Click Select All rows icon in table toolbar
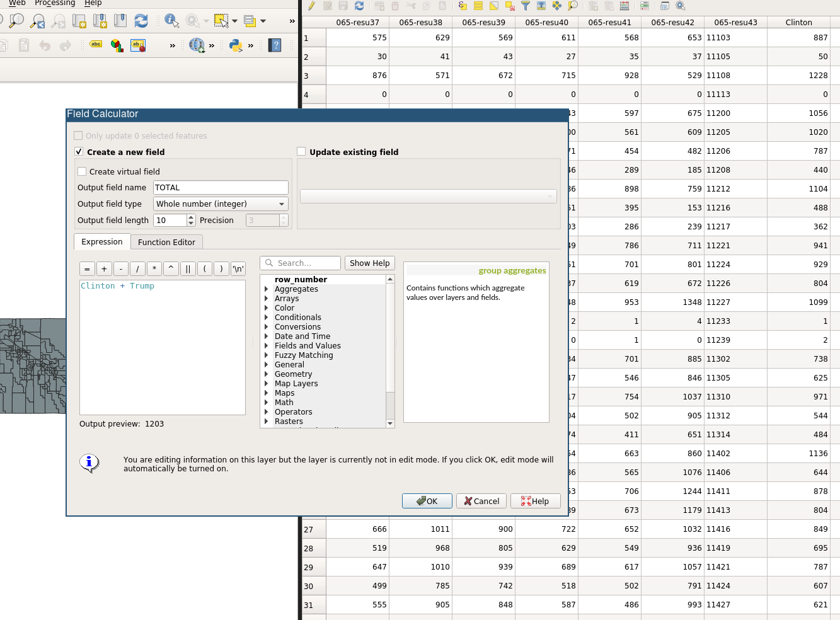The width and height of the screenshot is (840, 620). 478,6
